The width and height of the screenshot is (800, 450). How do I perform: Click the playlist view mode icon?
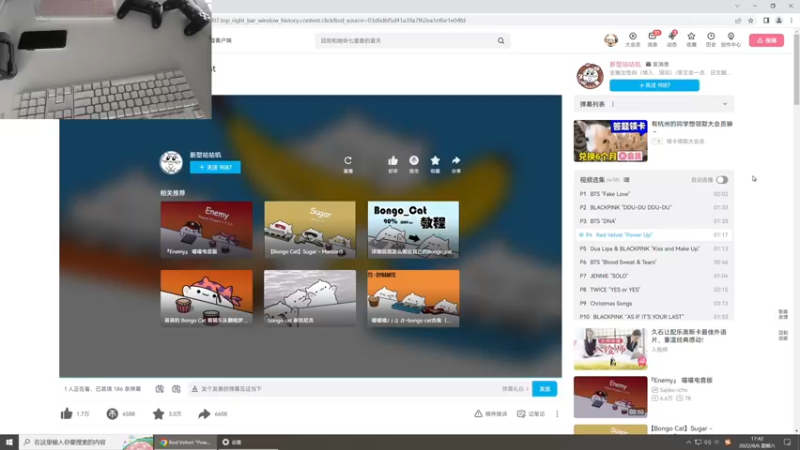coord(627,180)
